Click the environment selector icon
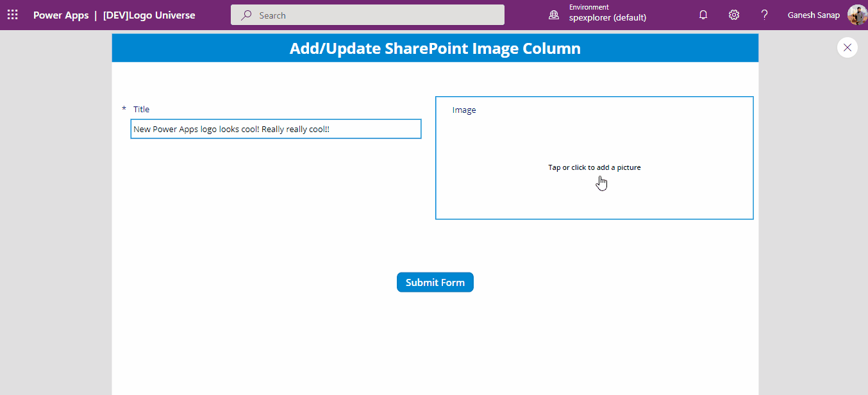The image size is (868, 395). 553,14
